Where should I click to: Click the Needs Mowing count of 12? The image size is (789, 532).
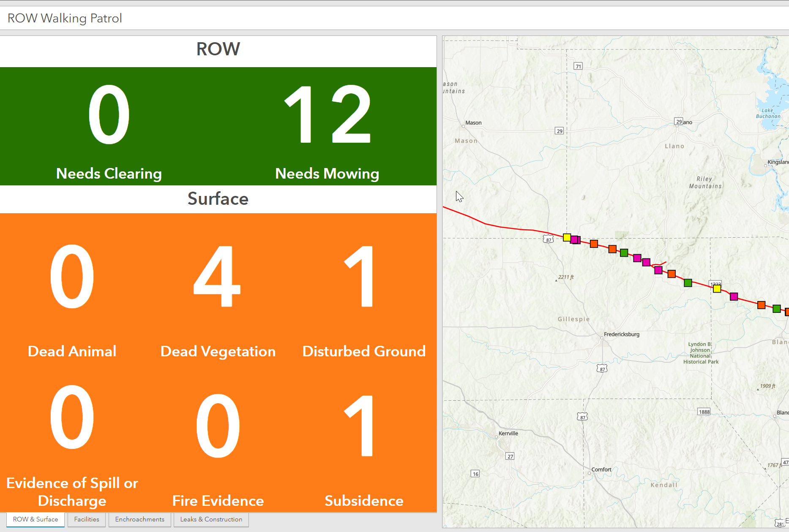[x=327, y=115]
